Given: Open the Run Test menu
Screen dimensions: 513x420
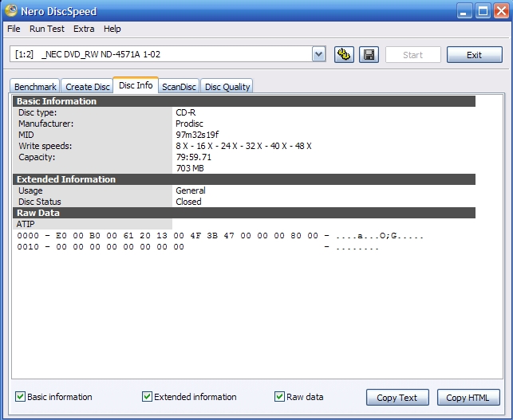Looking at the screenshot, I should click(47, 29).
